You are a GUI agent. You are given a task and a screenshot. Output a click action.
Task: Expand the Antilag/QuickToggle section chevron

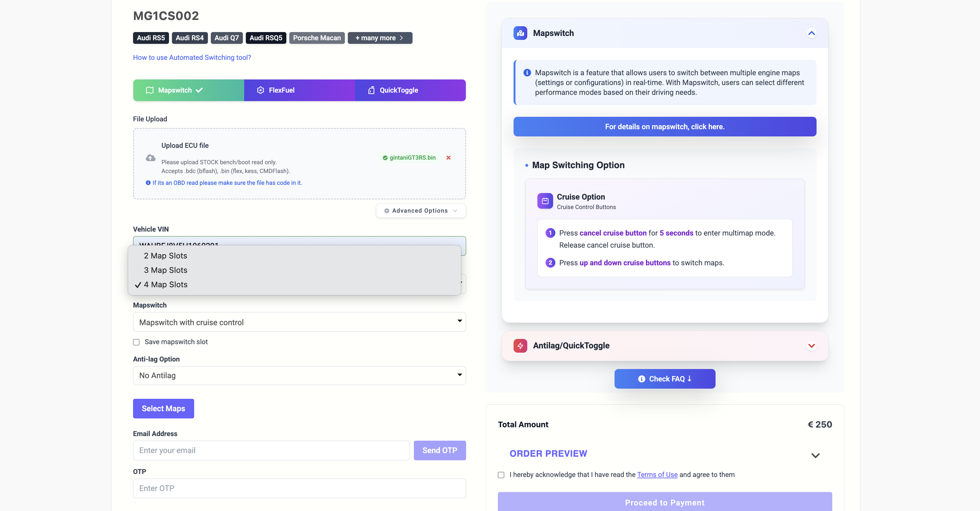(x=811, y=346)
